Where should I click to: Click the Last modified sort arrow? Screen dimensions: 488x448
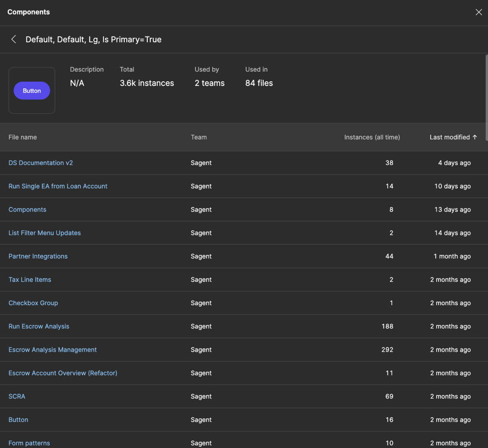tap(475, 137)
